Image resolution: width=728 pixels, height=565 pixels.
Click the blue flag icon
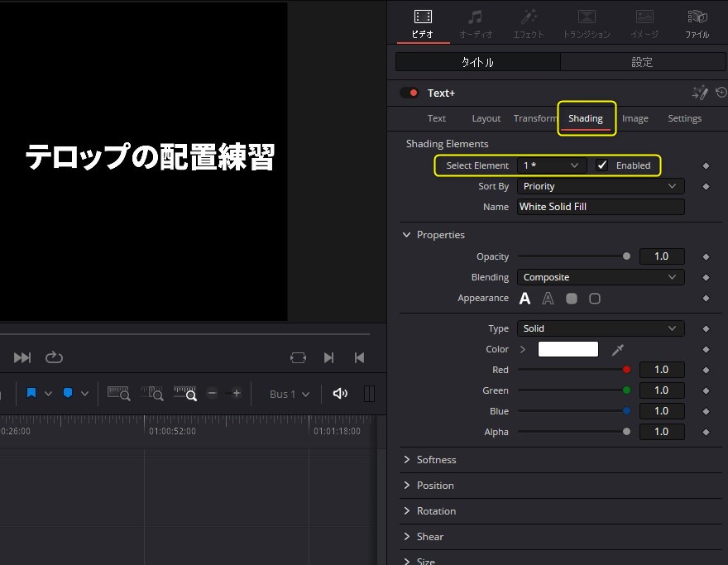click(x=31, y=393)
